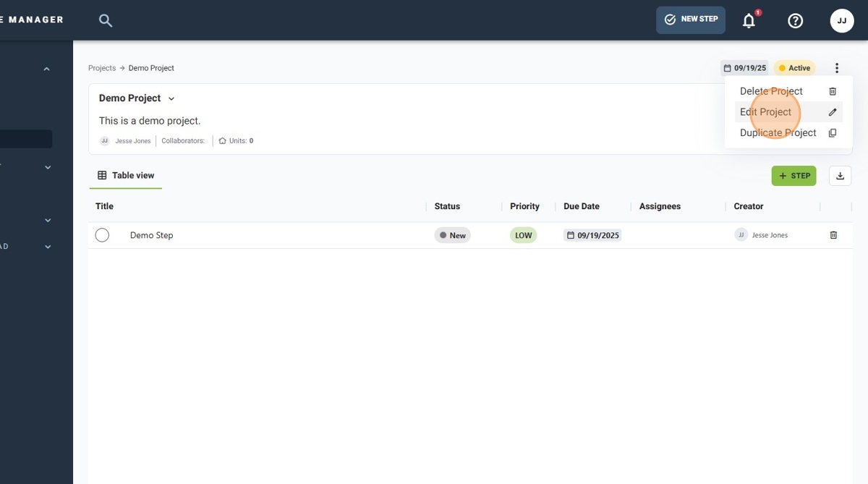Screen dimensions: 868x484
Task: Delete Demo Step using its trash icon
Action: coord(833,235)
